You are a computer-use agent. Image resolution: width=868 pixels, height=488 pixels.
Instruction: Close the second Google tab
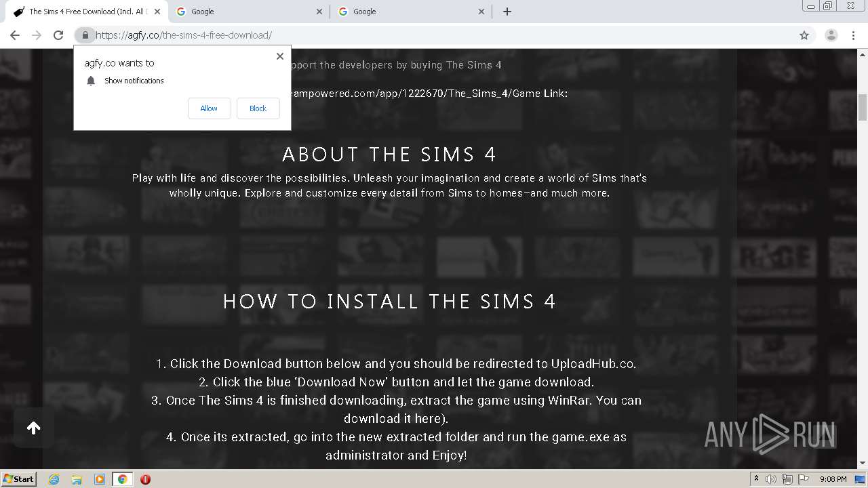coord(481,12)
